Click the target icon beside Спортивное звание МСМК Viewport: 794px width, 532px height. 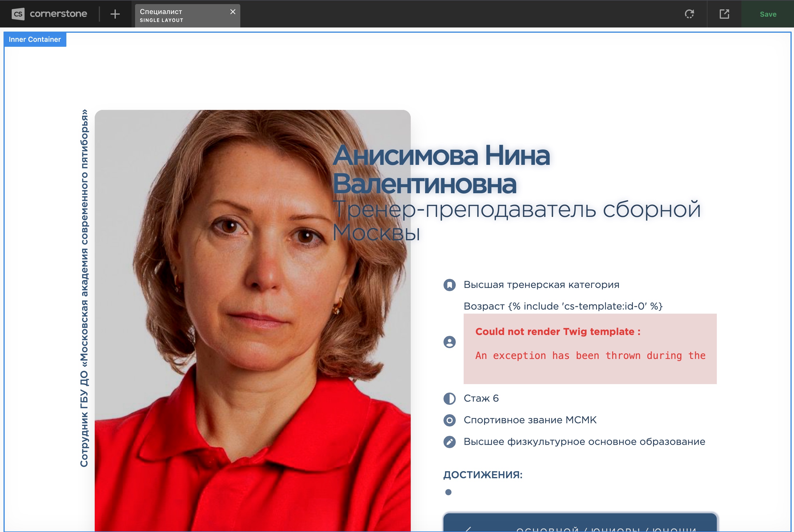click(x=449, y=420)
